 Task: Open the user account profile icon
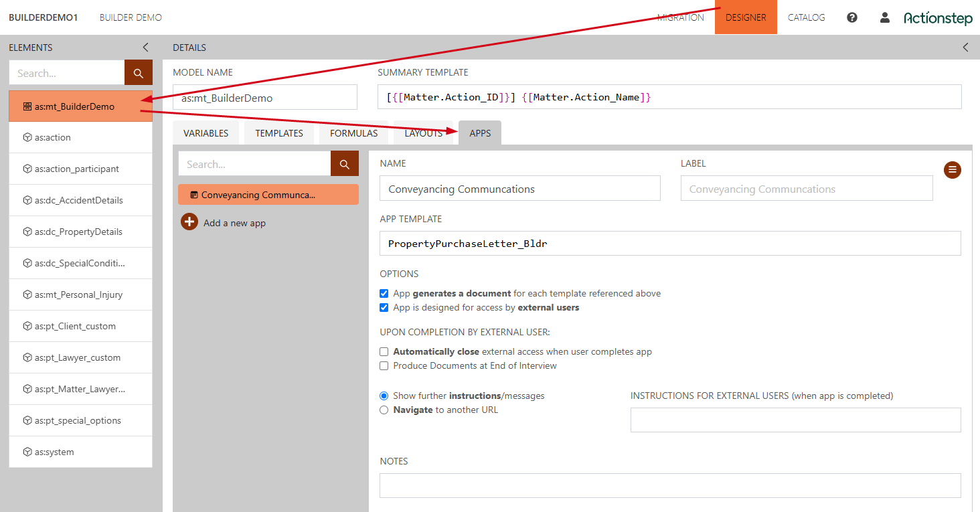tap(885, 17)
